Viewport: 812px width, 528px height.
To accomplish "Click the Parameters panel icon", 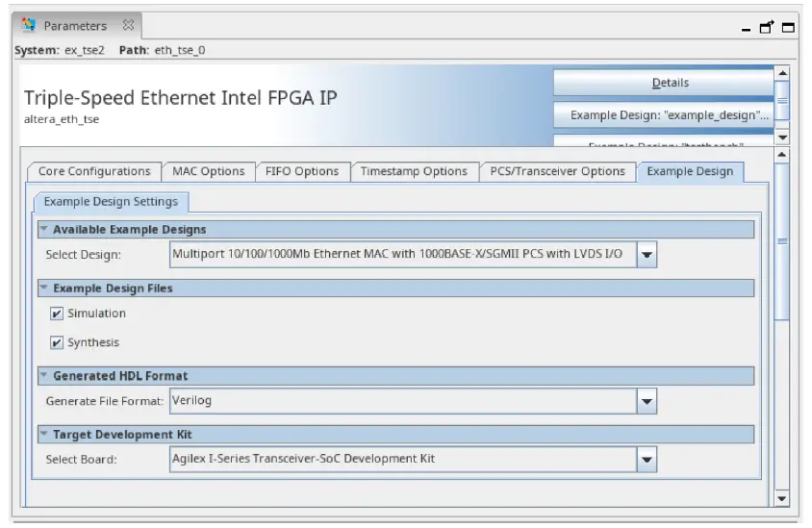I will (x=29, y=24).
